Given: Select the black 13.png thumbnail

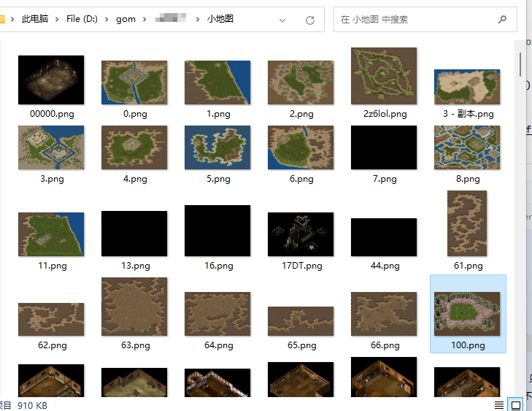Looking at the screenshot, I should tap(134, 234).
